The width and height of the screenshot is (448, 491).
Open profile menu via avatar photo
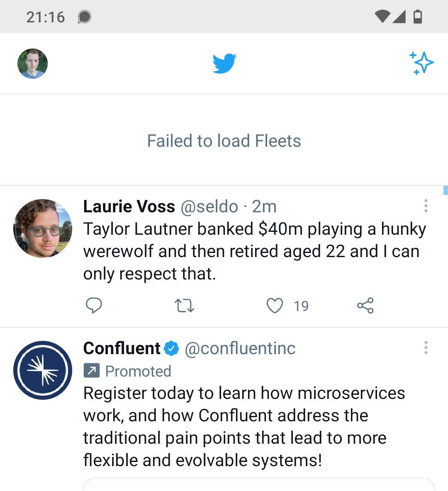[33, 63]
